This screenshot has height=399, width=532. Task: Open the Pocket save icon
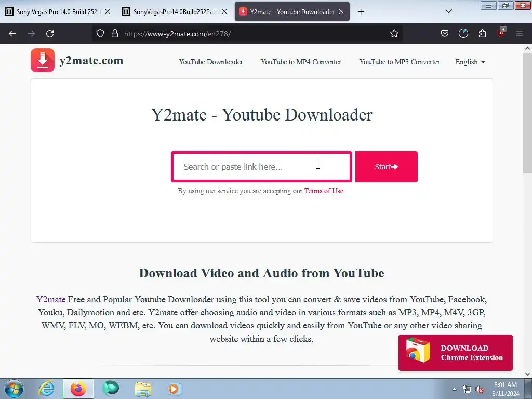[x=445, y=33]
